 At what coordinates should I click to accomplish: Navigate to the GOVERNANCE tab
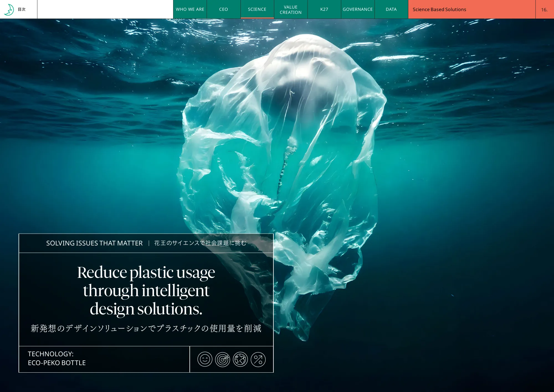[x=358, y=9]
